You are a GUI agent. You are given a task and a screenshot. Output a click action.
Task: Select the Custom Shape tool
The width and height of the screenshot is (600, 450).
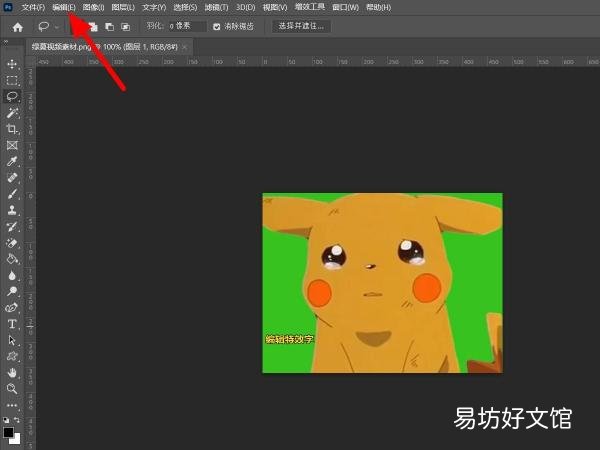(x=12, y=356)
